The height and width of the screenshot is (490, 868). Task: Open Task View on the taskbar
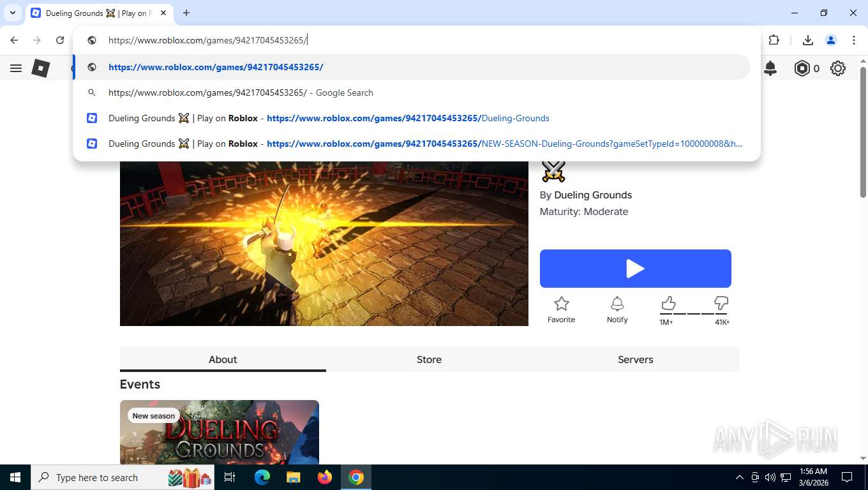[230, 477]
